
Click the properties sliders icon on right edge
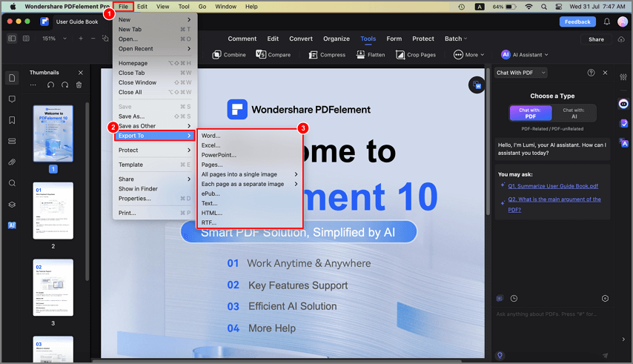pyautogui.click(x=623, y=76)
